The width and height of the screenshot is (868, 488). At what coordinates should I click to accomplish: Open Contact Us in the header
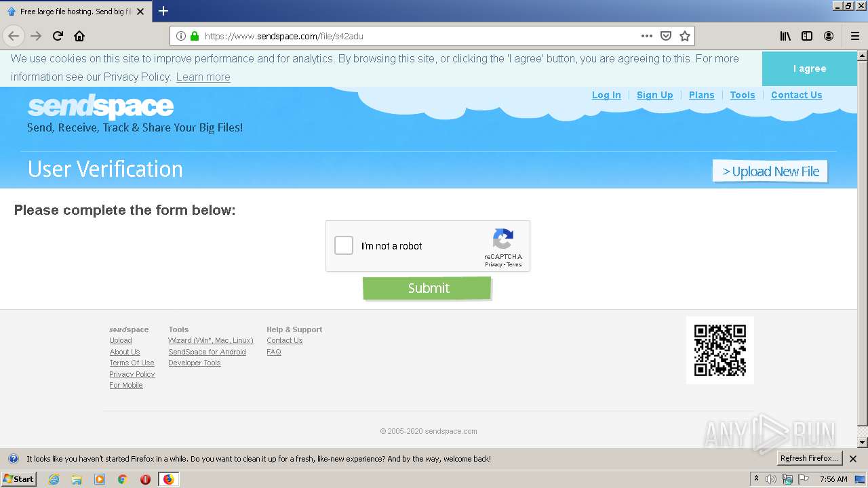click(x=796, y=95)
